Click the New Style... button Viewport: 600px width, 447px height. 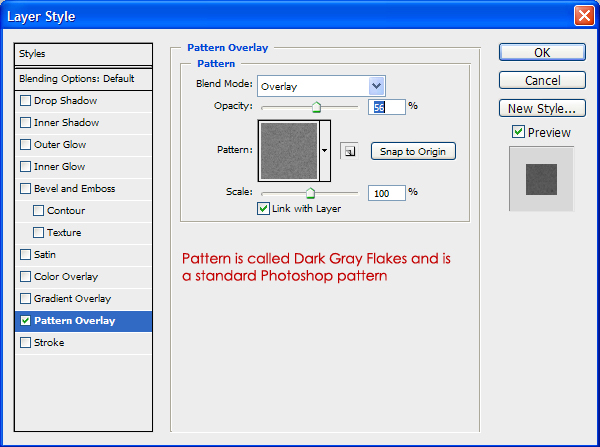coord(542,108)
